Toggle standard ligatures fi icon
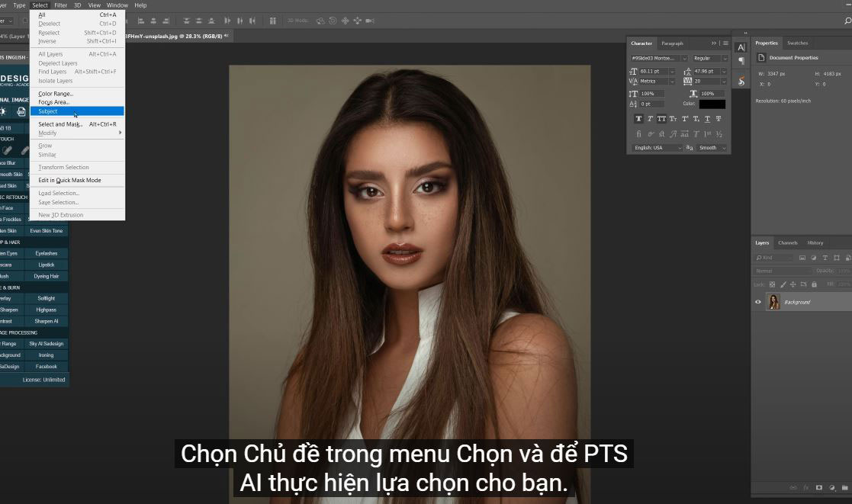852x504 pixels. pos(638,134)
